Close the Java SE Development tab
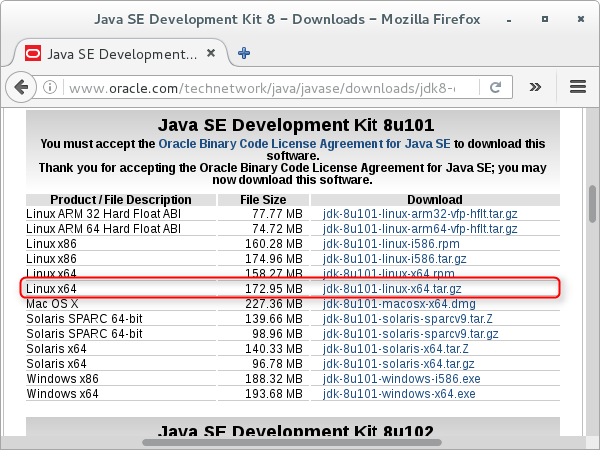This screenshot has height=450, width=600. tap(211, 53)
